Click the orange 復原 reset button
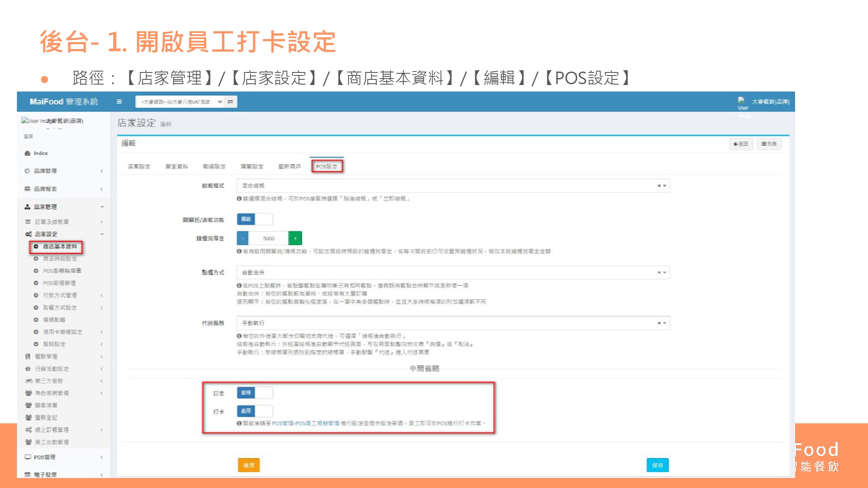 pyautogui.click(x=249, y=465)
